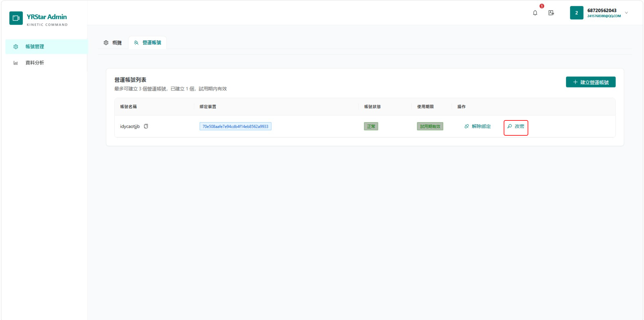
Task: Click the 建立營運帳號 button
Action: 591,82
